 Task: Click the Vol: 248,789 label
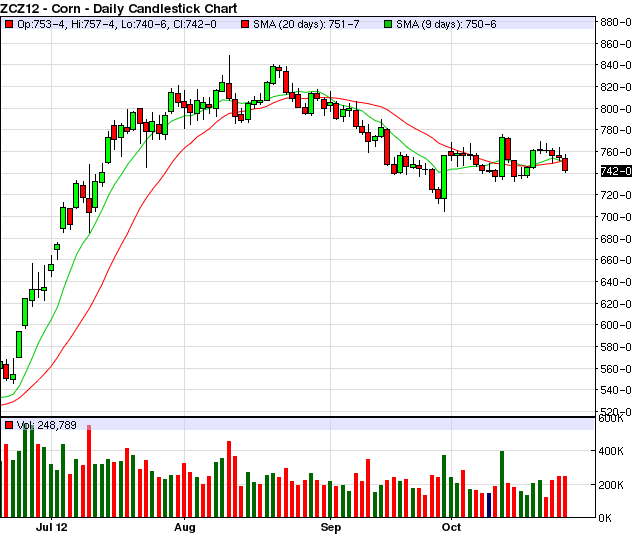pyautogui.click(x=47, y=425)
